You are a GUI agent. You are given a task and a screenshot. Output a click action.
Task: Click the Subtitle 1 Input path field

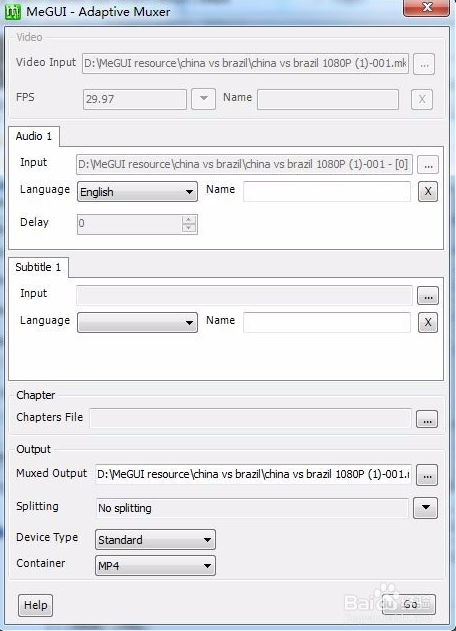click(x=244, y=295)
